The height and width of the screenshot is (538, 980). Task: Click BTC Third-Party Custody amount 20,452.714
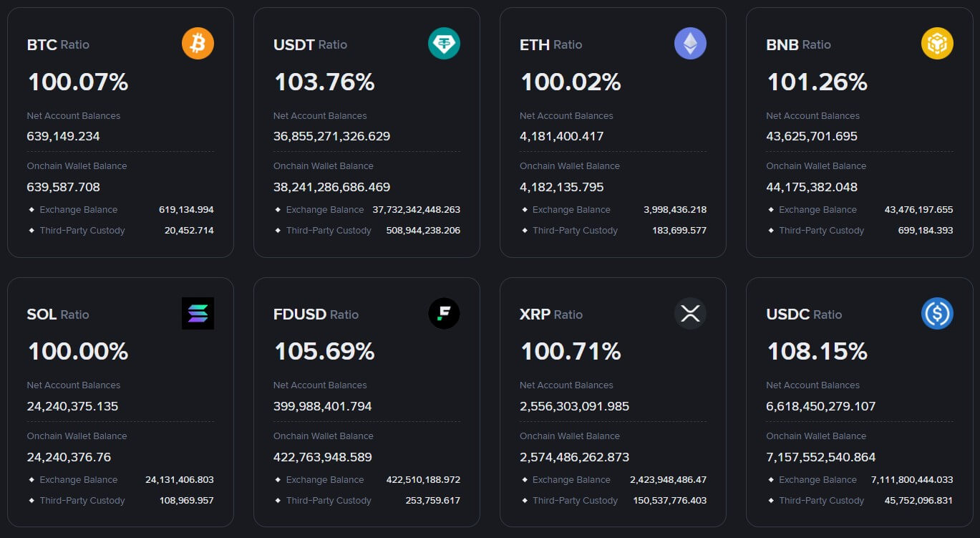[x=186, y=231]
